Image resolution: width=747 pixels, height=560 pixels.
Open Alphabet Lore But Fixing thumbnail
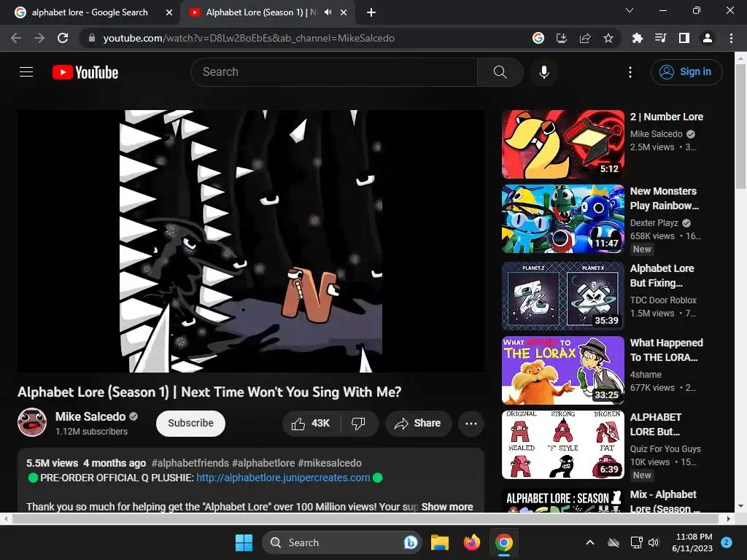[x=562, y=296]
